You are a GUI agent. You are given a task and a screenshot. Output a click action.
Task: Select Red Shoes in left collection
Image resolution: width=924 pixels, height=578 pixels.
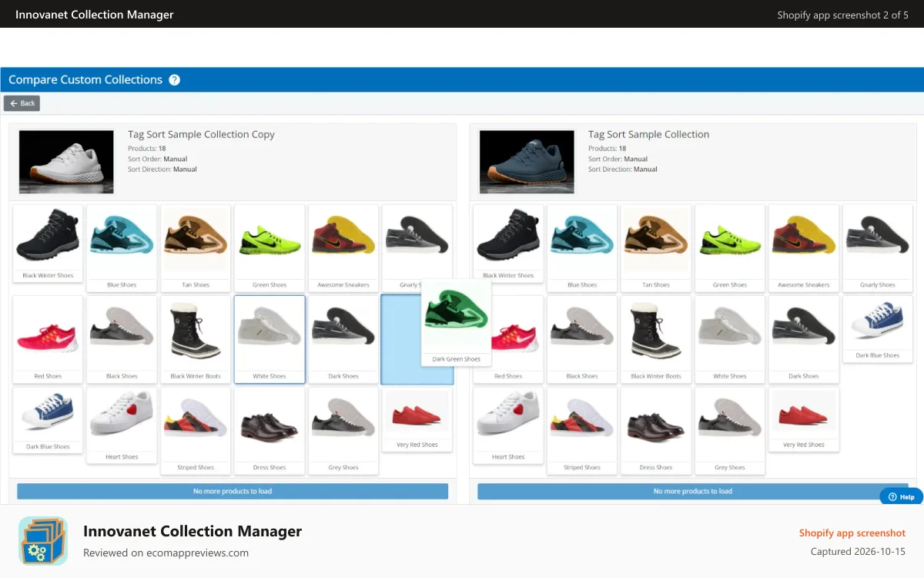coord(48,339)
